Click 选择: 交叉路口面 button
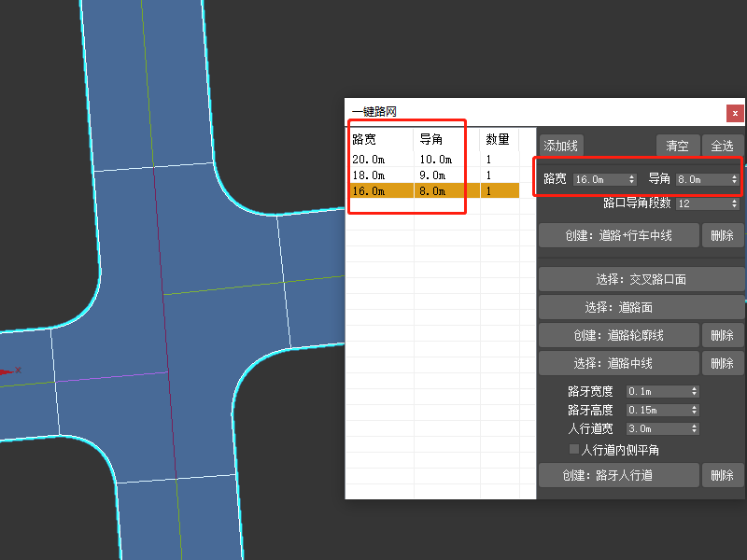This screenshot has height=560, width=747. tap(641, 279)
